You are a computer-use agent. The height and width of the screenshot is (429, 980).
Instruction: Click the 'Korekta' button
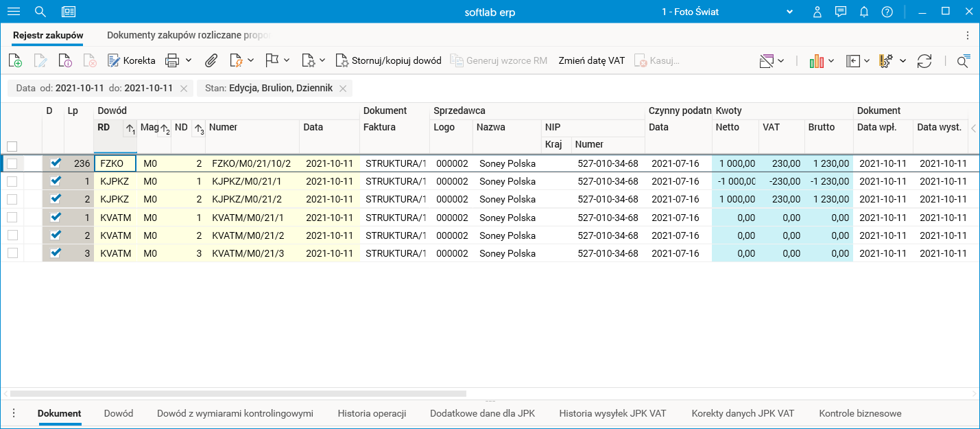132,60
